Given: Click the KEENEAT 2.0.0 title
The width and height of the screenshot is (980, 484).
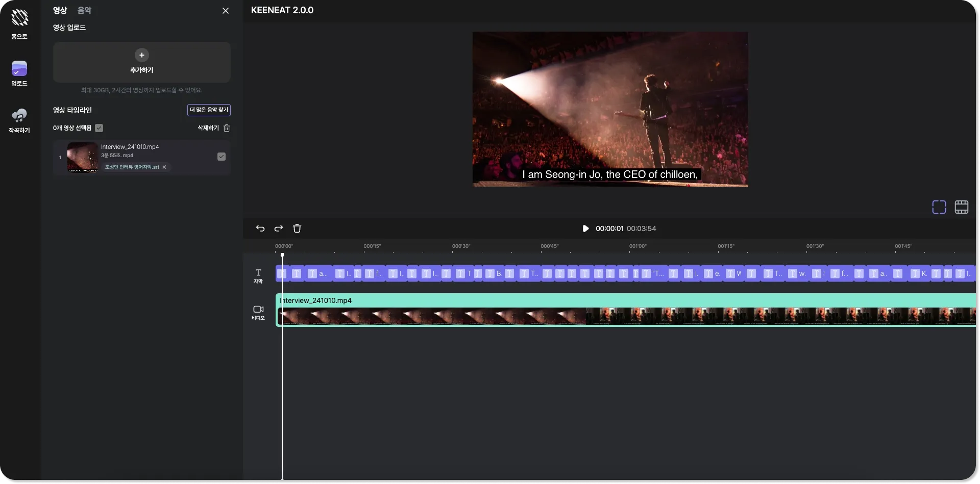Looking at the screenshot, I should point(282,10).
